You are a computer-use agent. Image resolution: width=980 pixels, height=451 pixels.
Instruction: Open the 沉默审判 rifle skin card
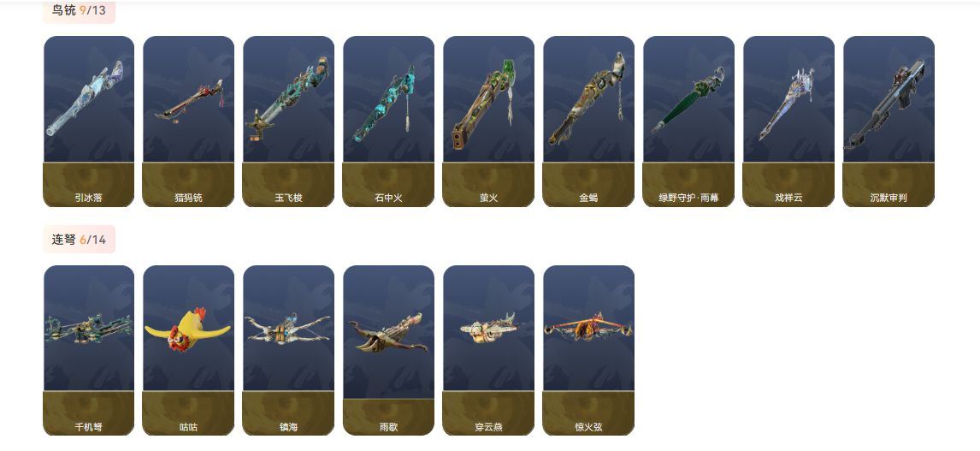(888, 122)
